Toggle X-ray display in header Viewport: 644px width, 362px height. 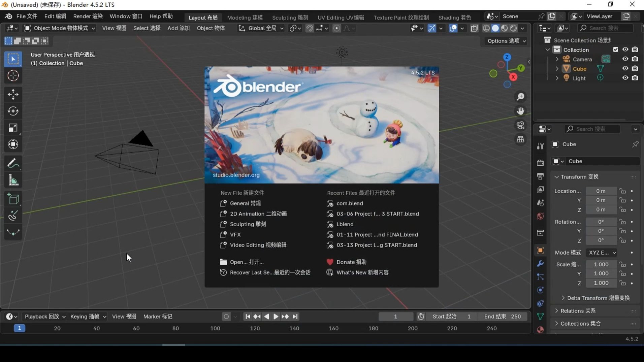click(474, 28)
